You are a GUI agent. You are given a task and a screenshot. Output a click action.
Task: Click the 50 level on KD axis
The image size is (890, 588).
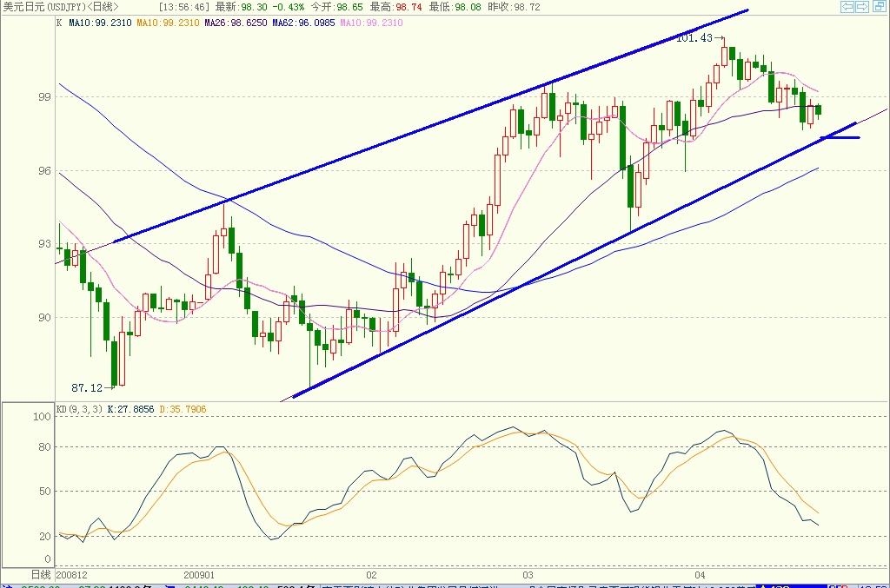(44, 491)
